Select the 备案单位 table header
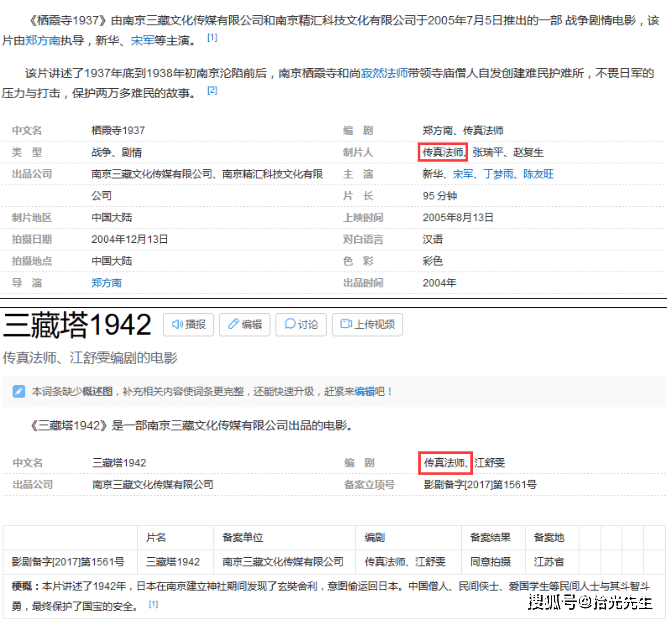Image resolution: width=667 pixels, height=619 pixels. point(242,538)
